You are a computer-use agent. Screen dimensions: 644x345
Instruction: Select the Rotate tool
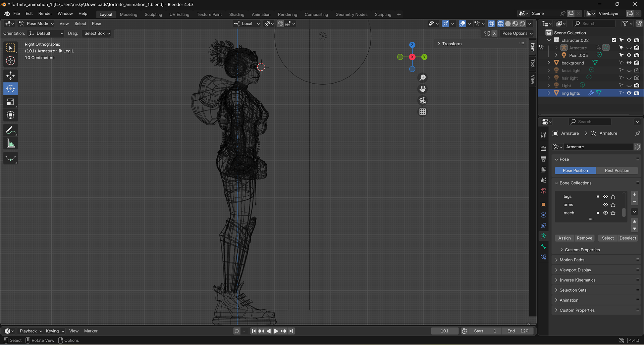click(10, 89)
